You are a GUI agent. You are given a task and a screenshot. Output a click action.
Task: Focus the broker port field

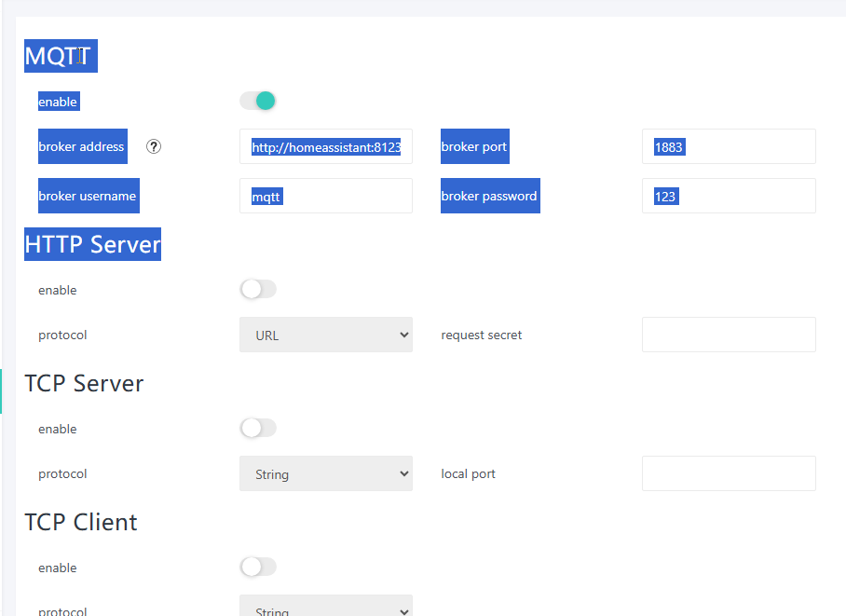click(x=728, y=147)
